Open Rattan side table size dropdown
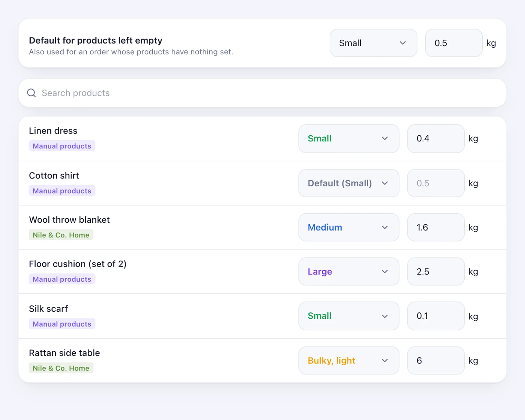525x420 pixels. click(x=349, y=360)
